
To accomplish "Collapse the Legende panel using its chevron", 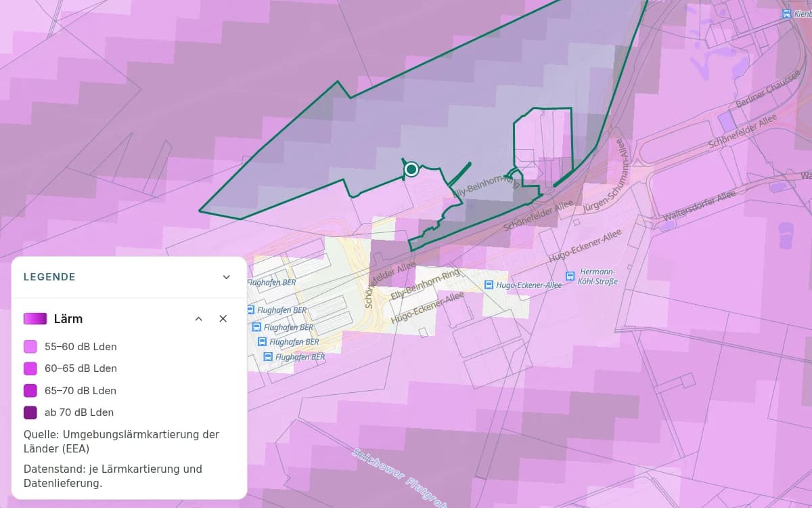I will [x=227, y=277].
